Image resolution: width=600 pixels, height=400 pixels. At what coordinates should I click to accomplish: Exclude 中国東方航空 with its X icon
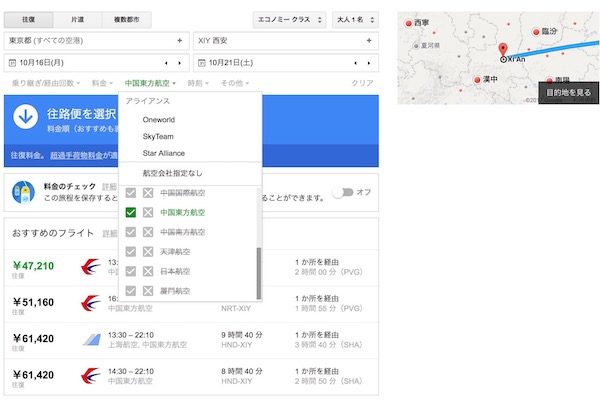pos(148,212)
